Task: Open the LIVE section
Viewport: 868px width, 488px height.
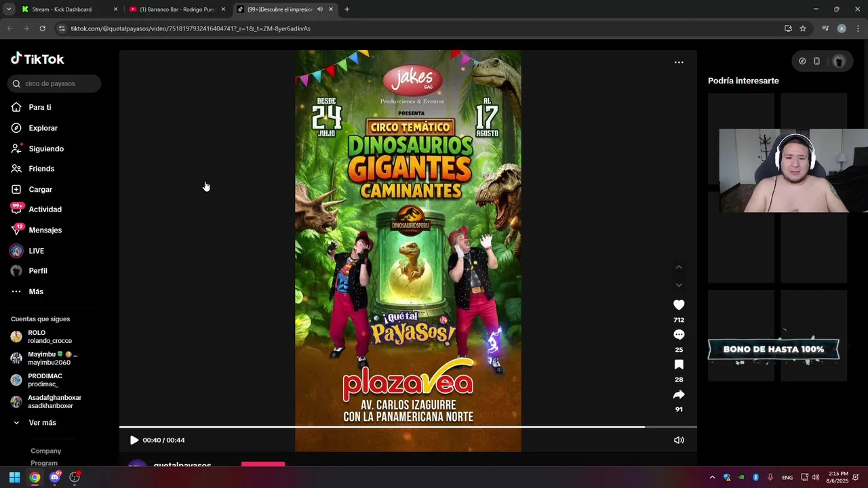Action: (x=27, y=251)
